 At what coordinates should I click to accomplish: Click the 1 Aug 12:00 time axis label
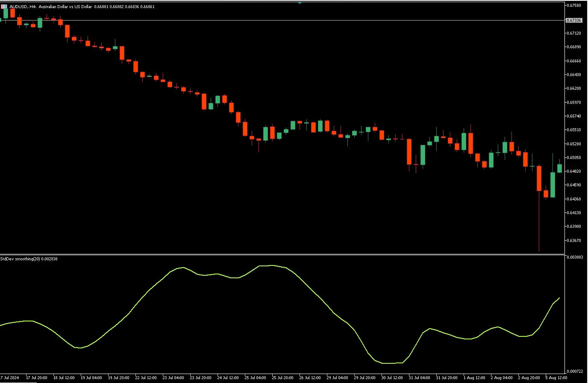coord(474,378)
